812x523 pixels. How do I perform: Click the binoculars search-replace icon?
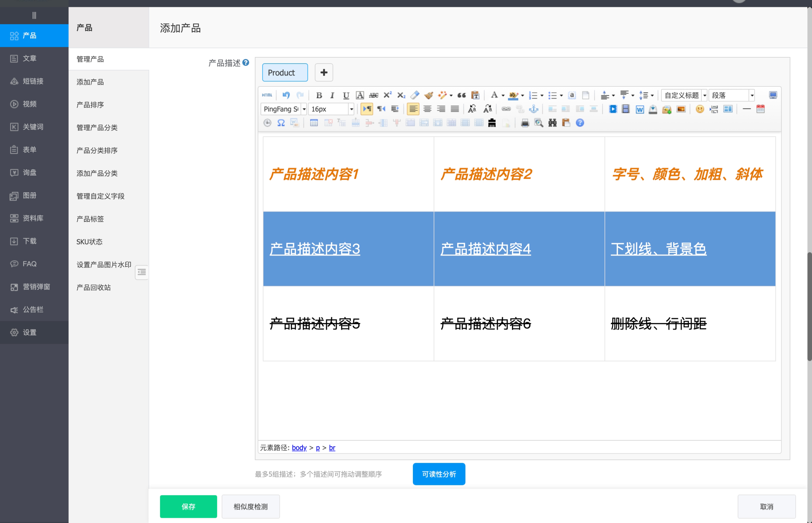pos(552,123)
